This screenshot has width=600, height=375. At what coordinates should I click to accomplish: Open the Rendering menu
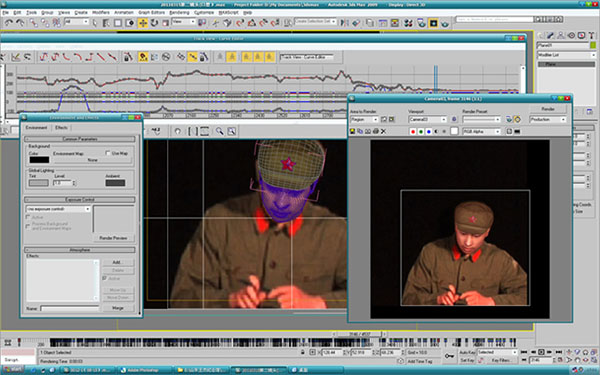(179, 12)
